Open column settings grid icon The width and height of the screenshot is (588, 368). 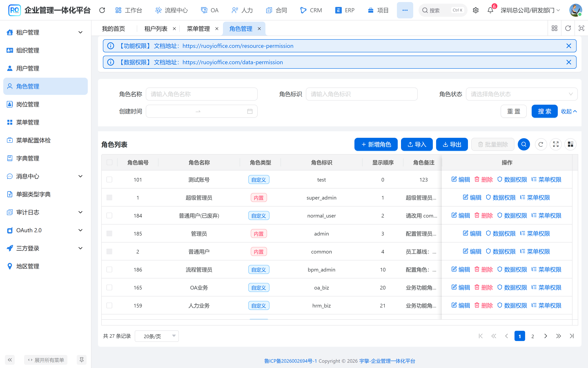(570, 144)
